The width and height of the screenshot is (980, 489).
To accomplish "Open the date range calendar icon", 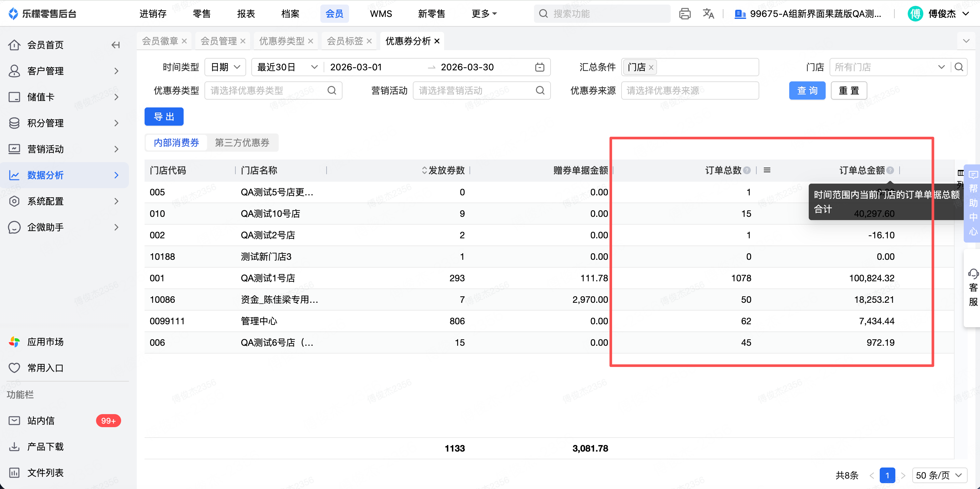I will (539, 67).
